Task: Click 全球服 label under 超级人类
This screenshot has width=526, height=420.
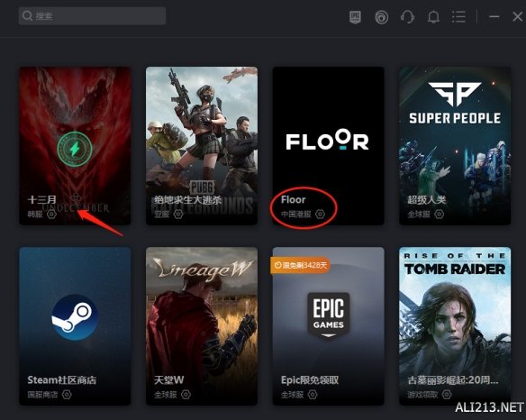Action: click(x=419, y=214)
